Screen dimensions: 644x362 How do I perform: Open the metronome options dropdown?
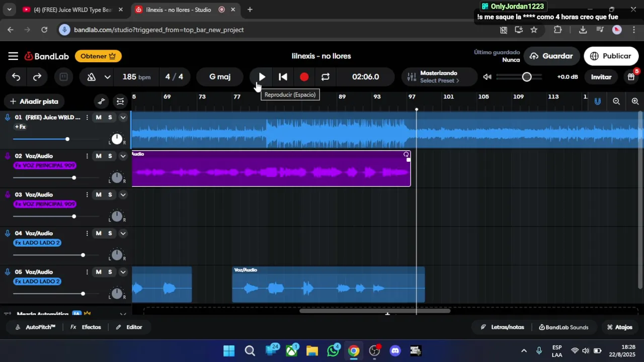click(x=107, y=77)
